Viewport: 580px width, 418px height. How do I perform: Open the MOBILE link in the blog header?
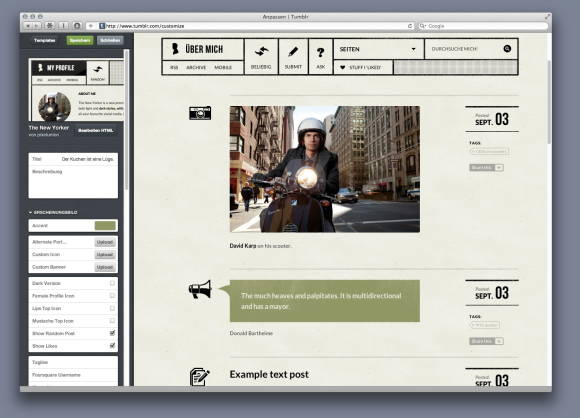pos(223,67)
